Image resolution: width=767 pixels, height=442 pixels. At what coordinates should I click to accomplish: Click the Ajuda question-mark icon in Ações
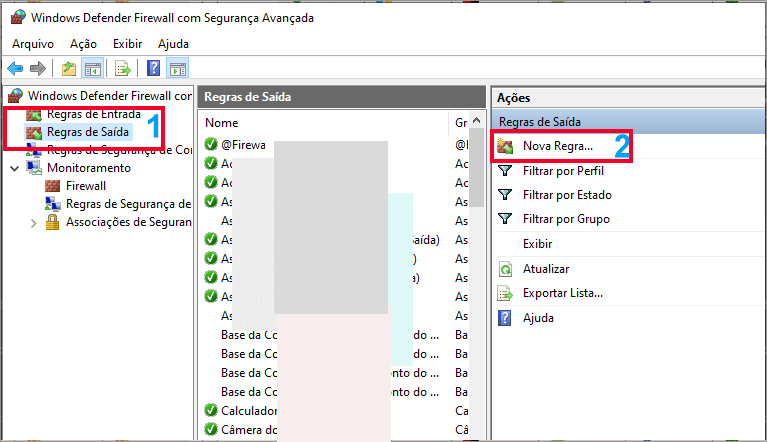coord(505,318)
